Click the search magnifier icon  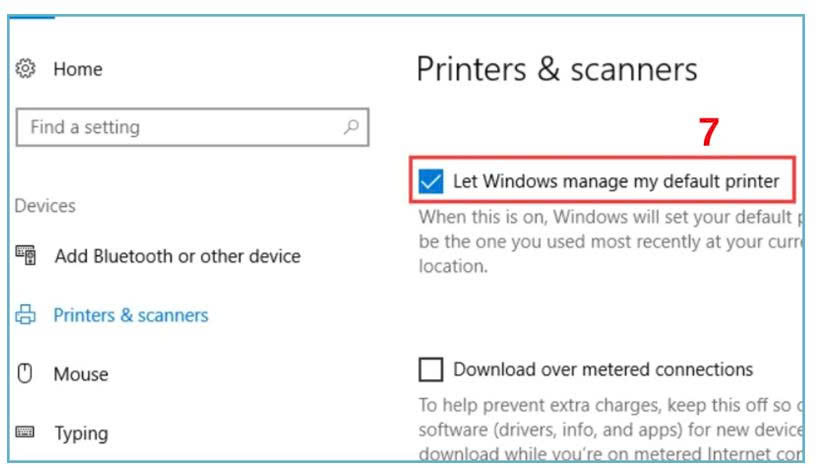point(351,128)
